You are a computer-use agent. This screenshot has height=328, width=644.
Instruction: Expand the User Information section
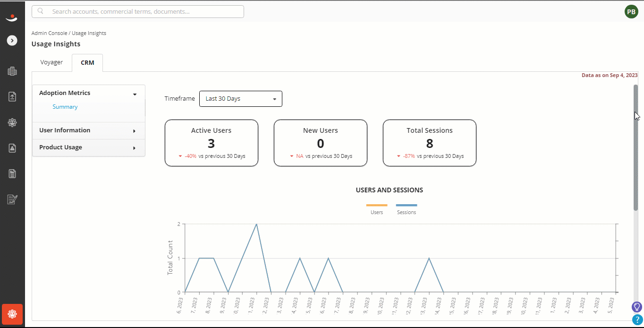(x=88, y=130)
